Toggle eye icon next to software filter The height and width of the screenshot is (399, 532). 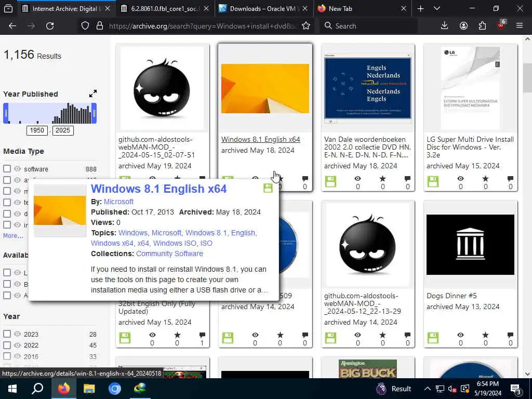[18, 169]
